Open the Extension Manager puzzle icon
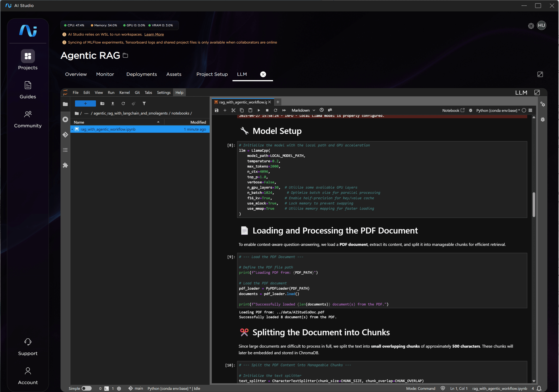Viewport: 559px width, 392px height. [65, 165]
